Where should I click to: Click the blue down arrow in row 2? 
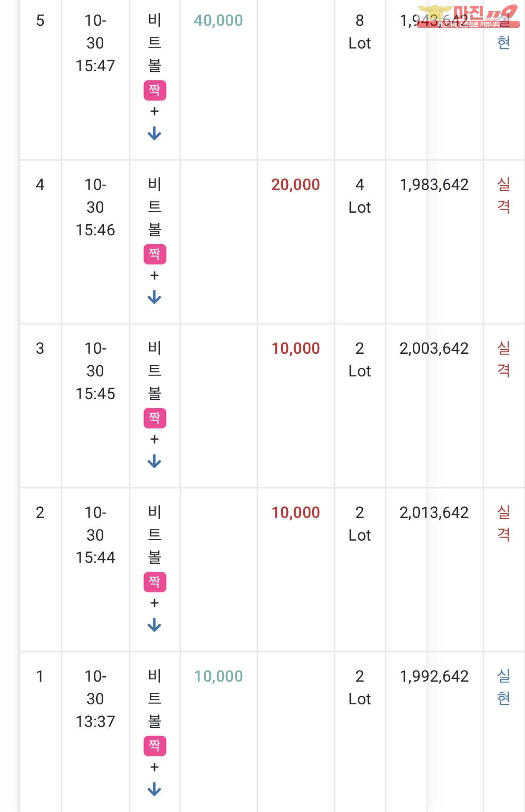tap(154, 625)
